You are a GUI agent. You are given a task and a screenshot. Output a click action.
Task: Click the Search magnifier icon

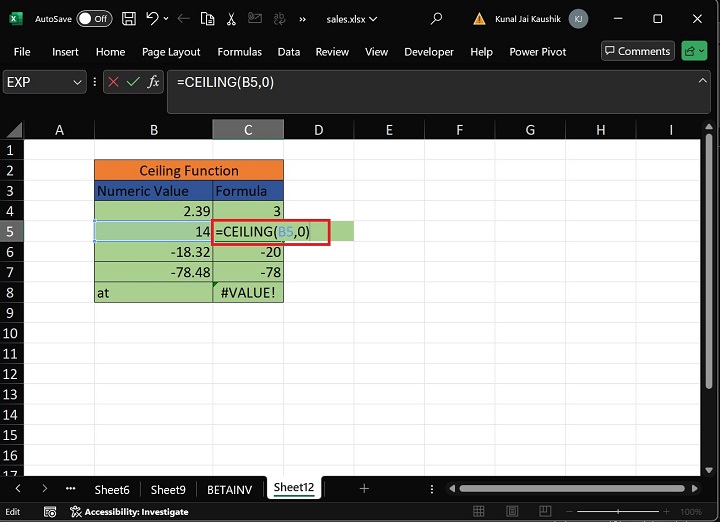(436, 19)
